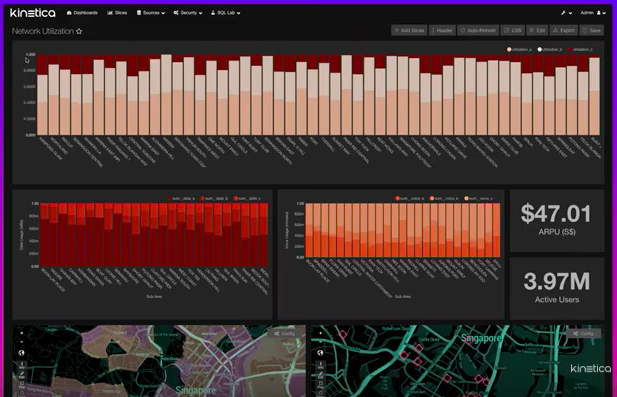The width and height of the screenshot is (617, 397).
Task: Open the wrench settings dropdown
Action: (566, 13)
